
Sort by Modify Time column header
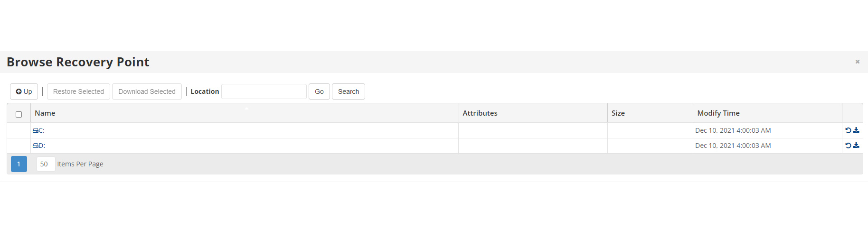coord(718,113)
